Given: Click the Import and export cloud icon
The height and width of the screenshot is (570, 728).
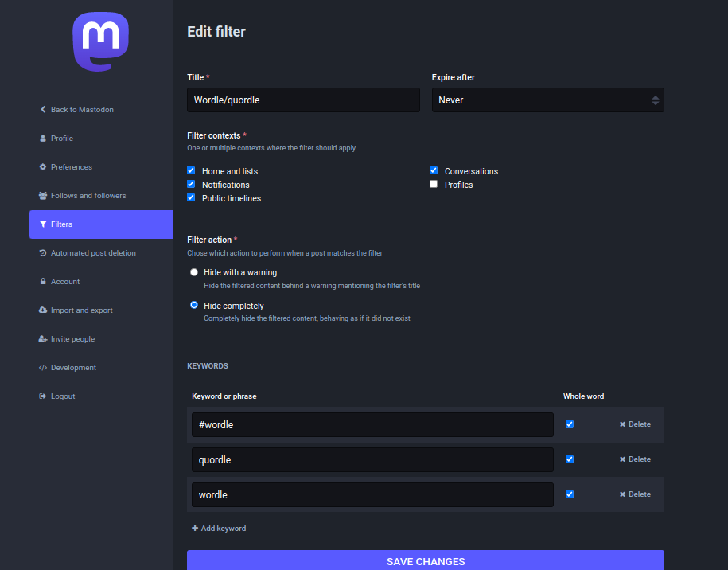Looking at the screenshot, I should [43, 310].
